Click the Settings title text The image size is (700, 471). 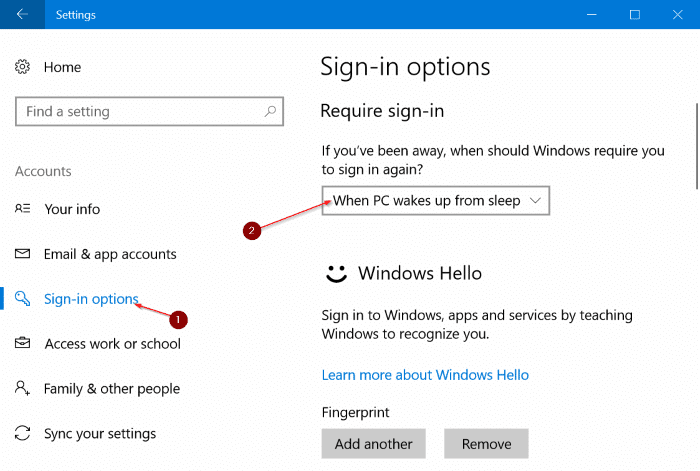coord(75,15)
